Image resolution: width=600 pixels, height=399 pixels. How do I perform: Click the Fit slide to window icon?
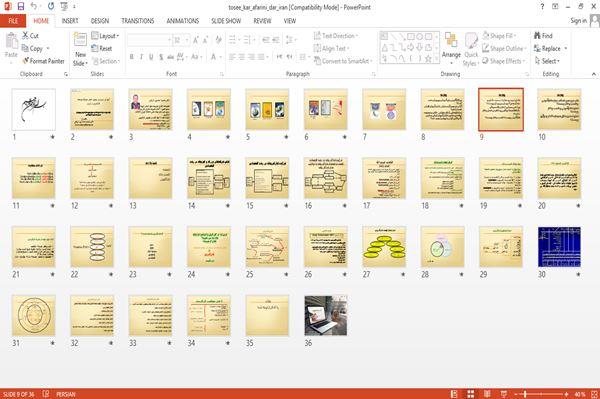click(x=594, y=394)
